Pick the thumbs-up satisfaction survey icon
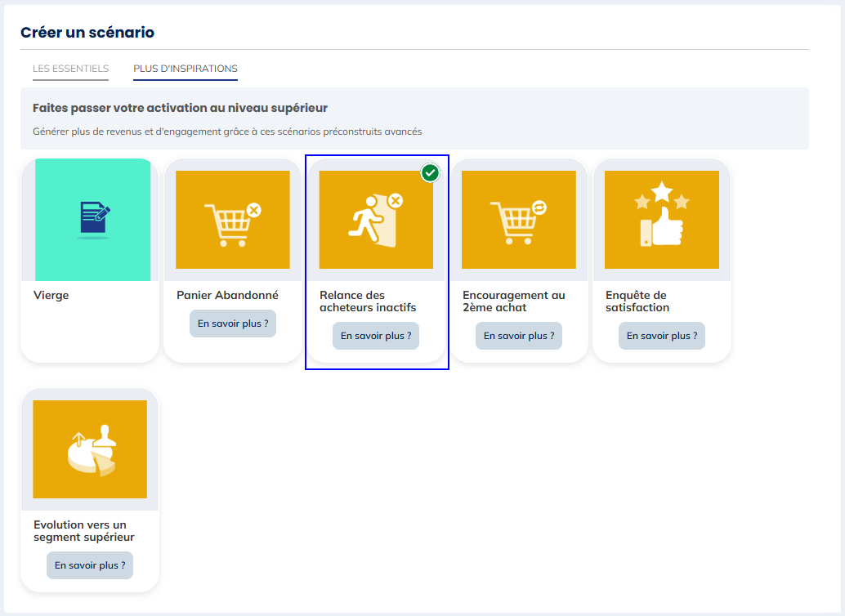 tap(662, 220)
